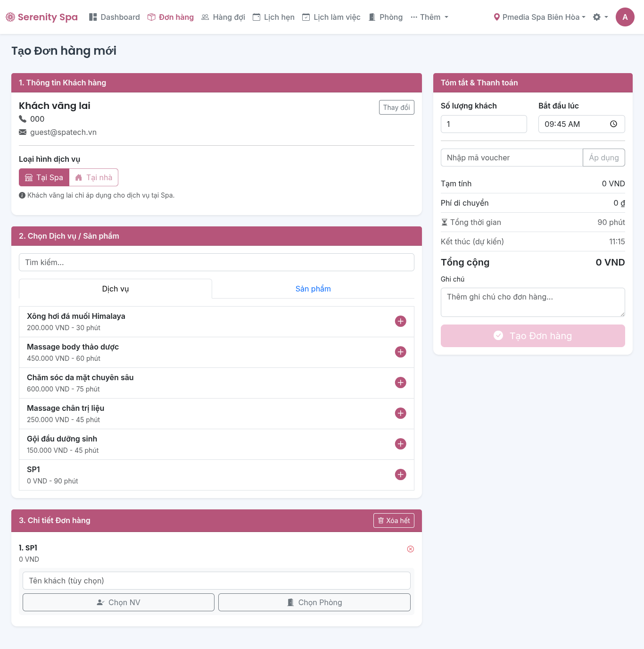Switch to the Sản phẩm tab
Image resolution: width=644 pixels, height=649 pixels.
click(x=313, y=289)
